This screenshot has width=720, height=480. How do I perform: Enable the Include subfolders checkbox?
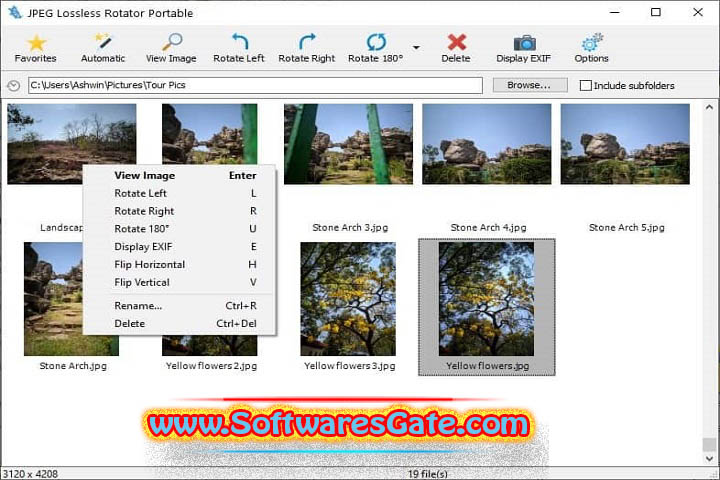click(x=585, y=85)
